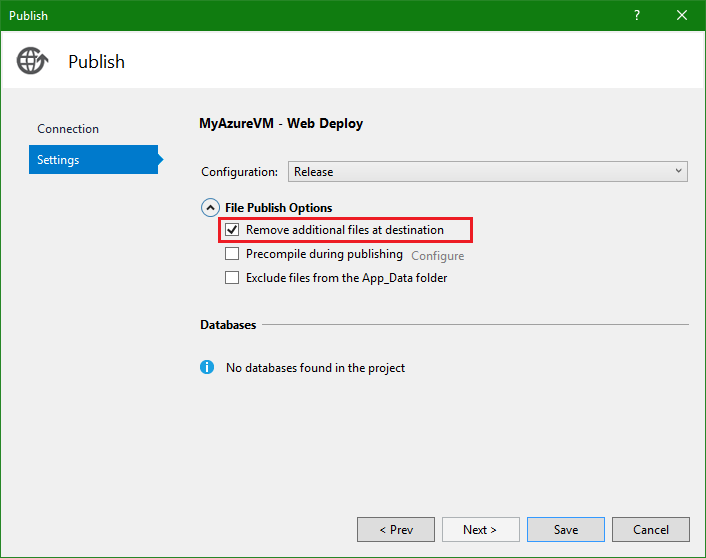Uncheck Remove additional files at destination

pyautogui.click(x=232, y=230)
